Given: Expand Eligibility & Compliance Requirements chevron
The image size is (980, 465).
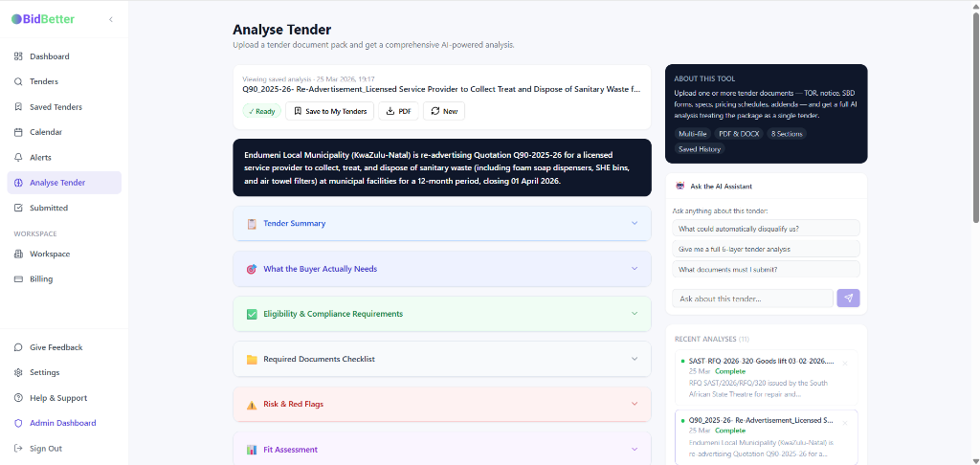Looking at the screenshot, I should point(635,314).
